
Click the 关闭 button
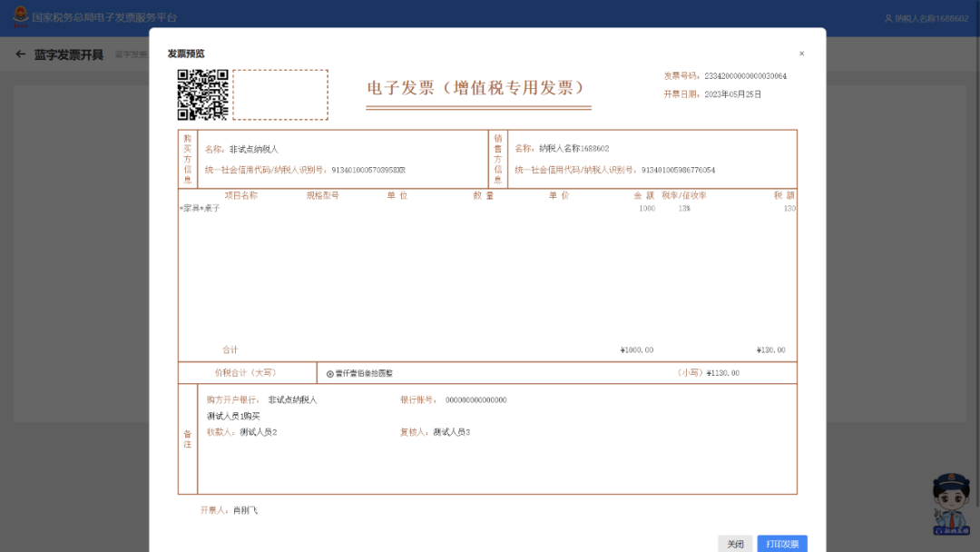735,544
